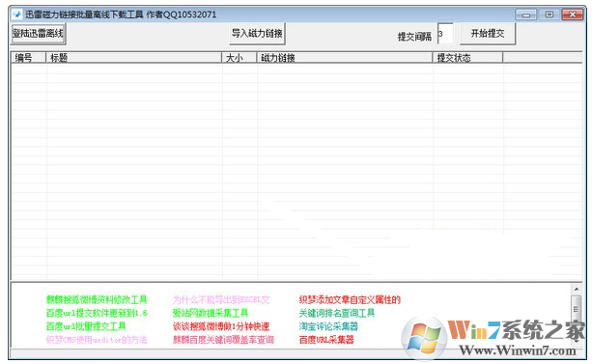Image resolution: width=592 pixels, height=364 pixels.
Task: Open link 织梦CMS使用ueditor的方法
Action: click(97, 340)
